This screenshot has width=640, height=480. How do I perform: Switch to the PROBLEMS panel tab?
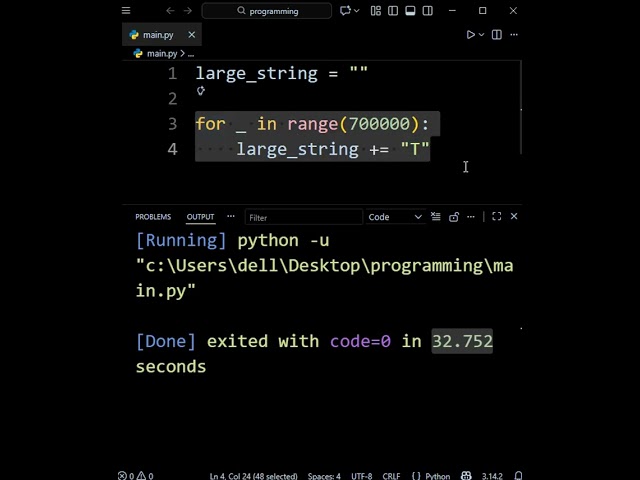[x=153, y=217]
